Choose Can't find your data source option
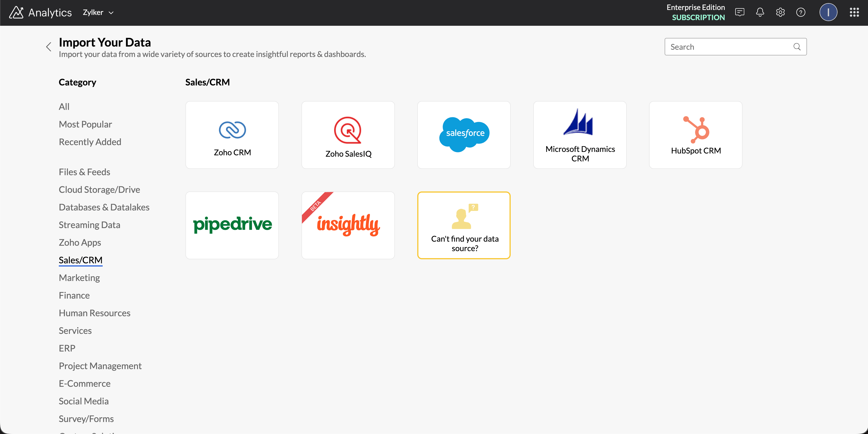Viewport: 868px width, 434px height. 464,225
